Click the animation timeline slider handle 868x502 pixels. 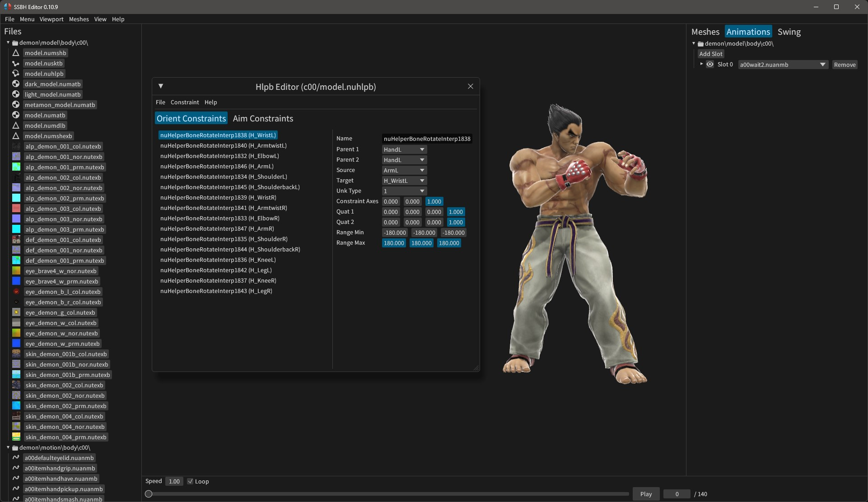pyautogui.click(x=149, y=494)
